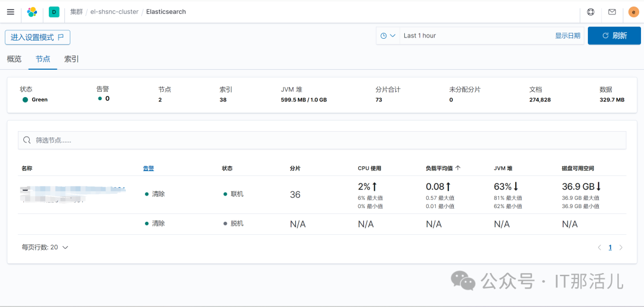Go to next page arrow
644x307 pixels.
coord(621,247)
